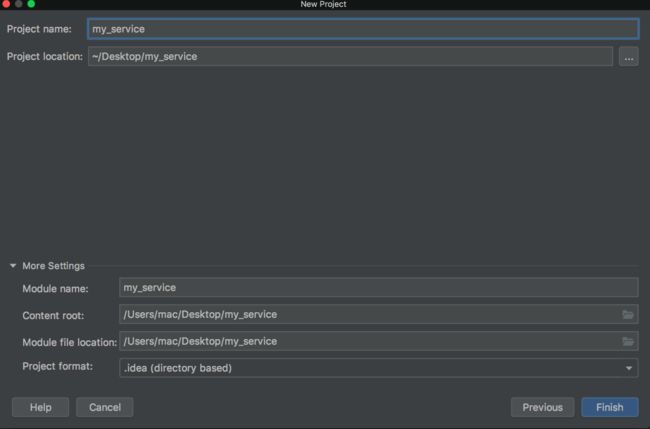Screen dimensions: 650x429
Task: Browse Module file location with folder icon
Action: click(x=628, y=342)
